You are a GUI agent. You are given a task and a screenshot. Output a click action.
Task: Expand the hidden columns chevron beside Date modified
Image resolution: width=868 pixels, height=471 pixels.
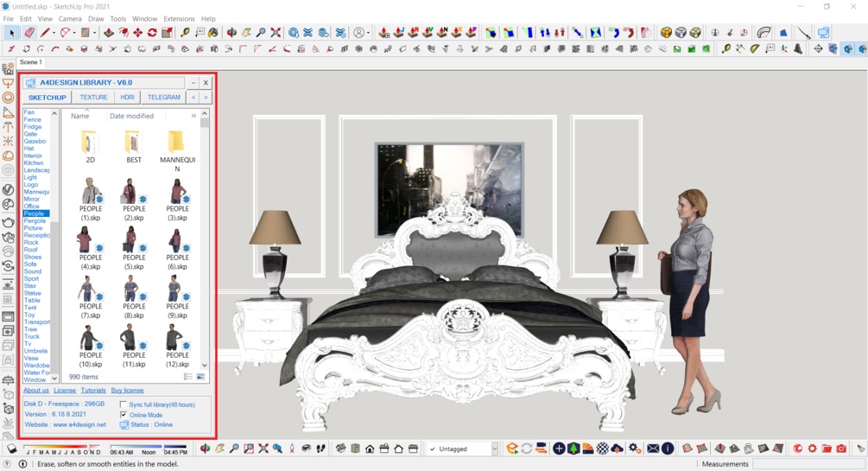pos(193,116)
